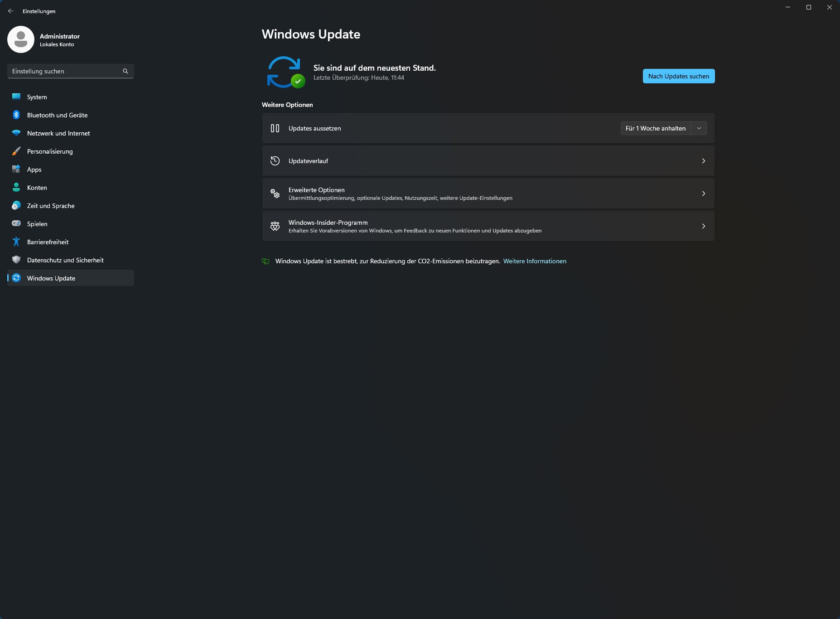
Task: Click the Administrator account name
Action: point(60,36)
